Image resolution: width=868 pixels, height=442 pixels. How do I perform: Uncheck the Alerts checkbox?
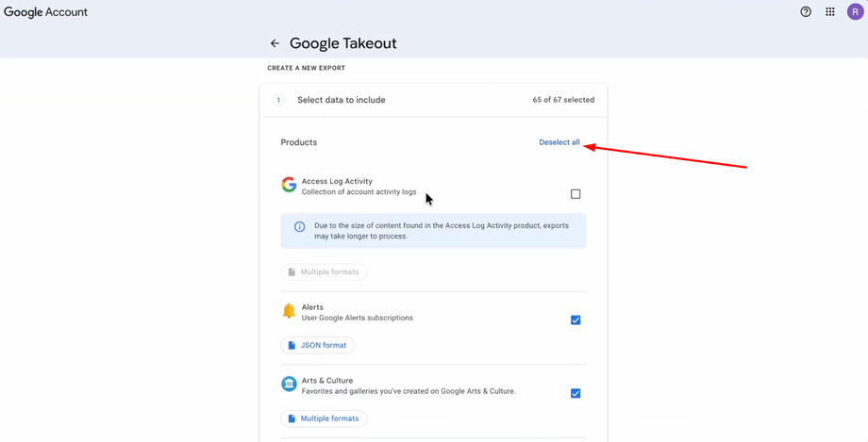[x=576, y=320]
